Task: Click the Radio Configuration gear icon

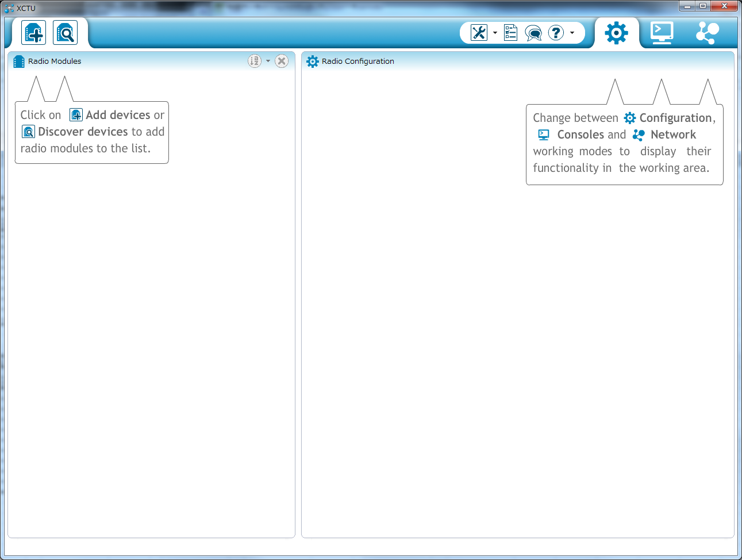Action: [313, 62]
